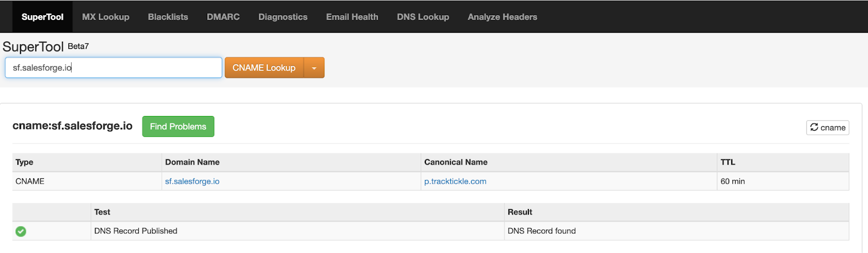The image size is (868, 253).
Task: Go to the Blacklists tab
Action: pyautogui.click(x=168, y=17)
